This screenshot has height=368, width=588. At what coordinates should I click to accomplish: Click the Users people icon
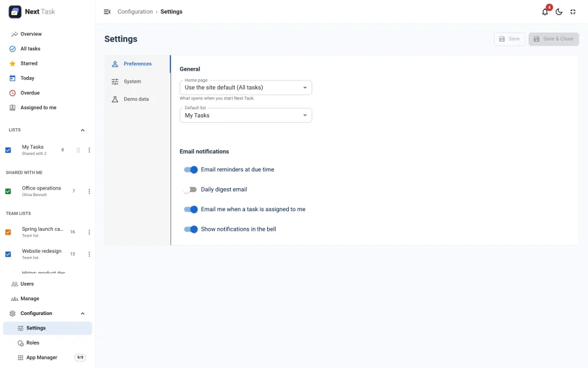[x=14, y=284]
